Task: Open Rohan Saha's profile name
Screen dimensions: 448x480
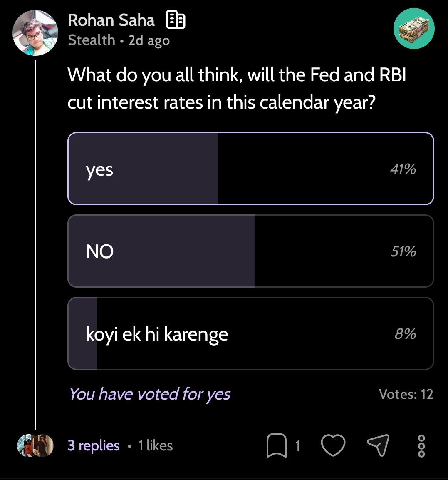Action: pyautogui.click(x=111, y=20)
